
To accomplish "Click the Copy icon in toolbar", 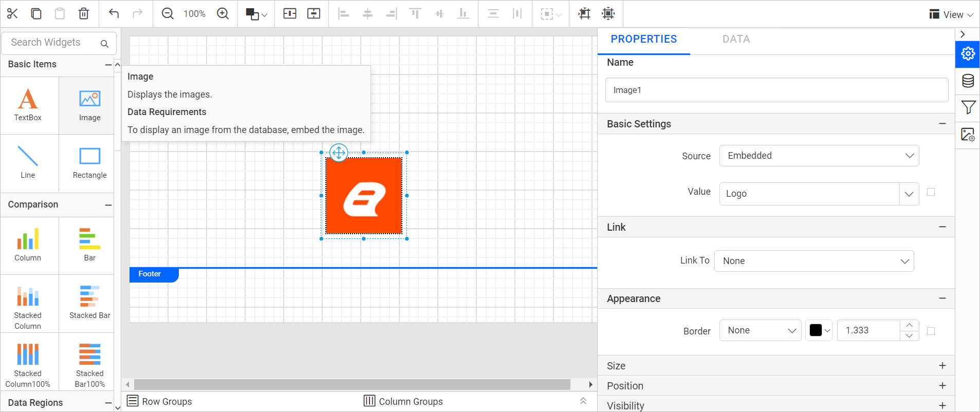I will tap(36, 13).
